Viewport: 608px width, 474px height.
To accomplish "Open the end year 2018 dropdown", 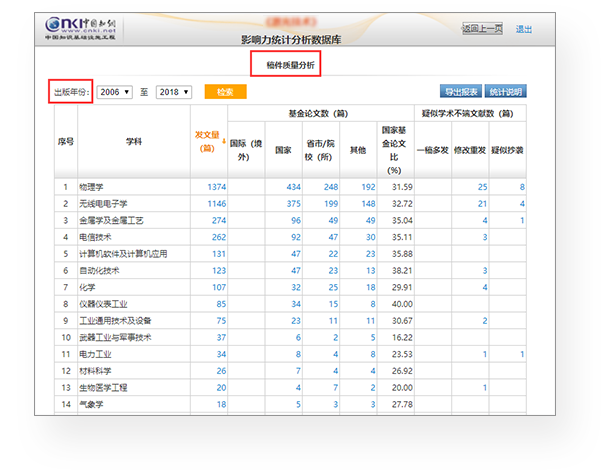I will [x=174, y=92].
